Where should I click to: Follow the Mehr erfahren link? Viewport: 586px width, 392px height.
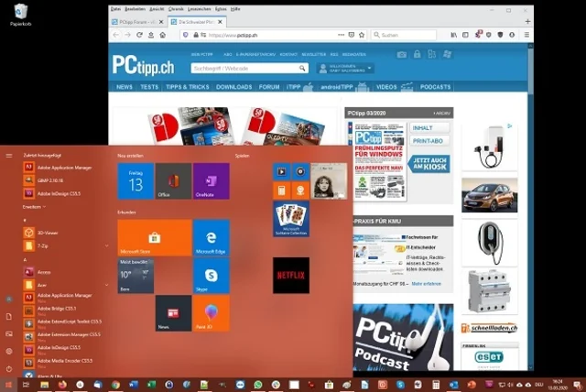(x=426, y=284)
